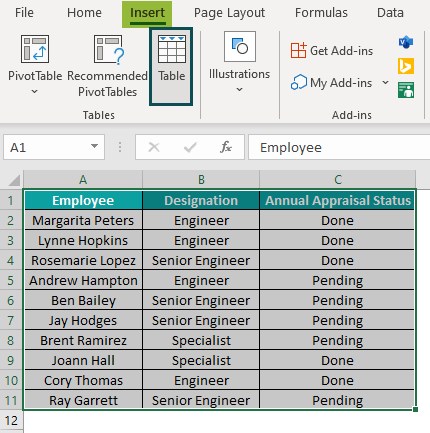
Task: Click Andrew Hampton's Pending status cell
Action: (x=337, y=280)
